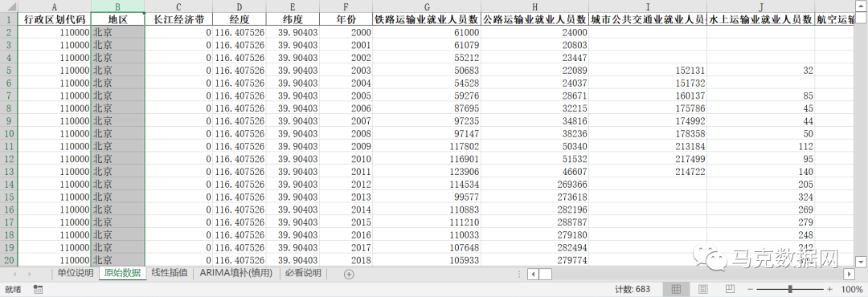
Task: Click the 铁路运输业就业人员数 header cell
Action: click(x=427, y=19)
